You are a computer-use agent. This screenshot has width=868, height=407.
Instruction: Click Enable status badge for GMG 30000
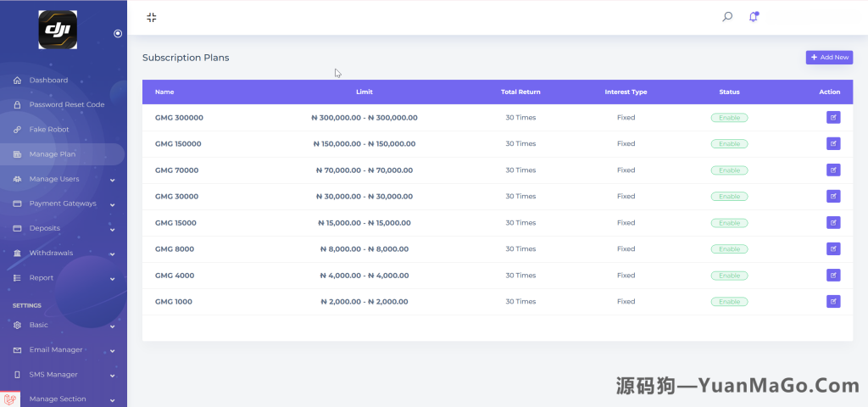coord(729,197)
